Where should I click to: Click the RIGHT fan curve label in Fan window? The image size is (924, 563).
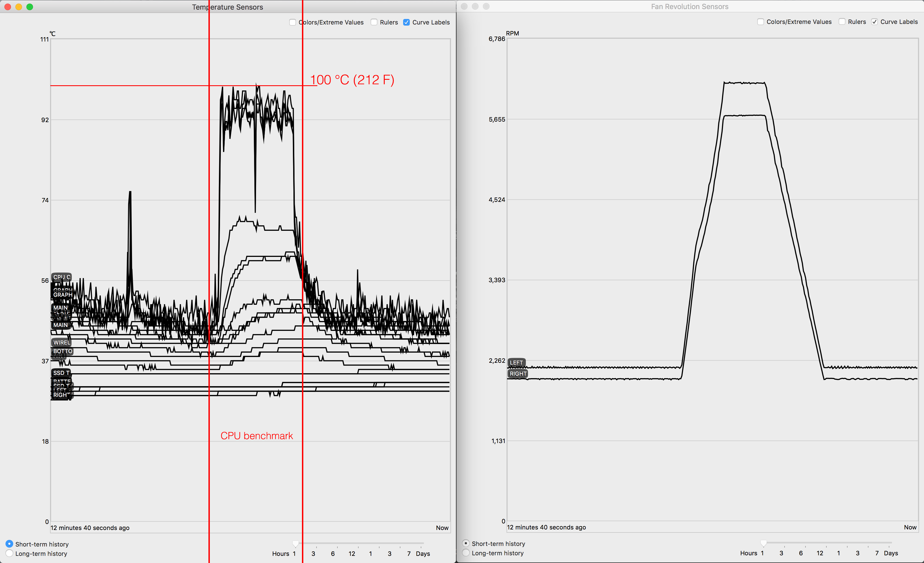pyautogui.click(x=518, y=373)
